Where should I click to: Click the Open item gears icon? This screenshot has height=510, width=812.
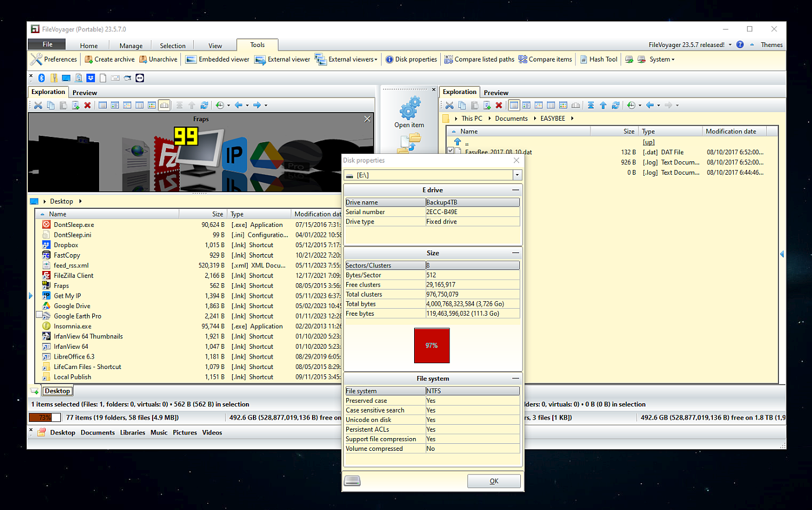(x=409, y=108)
